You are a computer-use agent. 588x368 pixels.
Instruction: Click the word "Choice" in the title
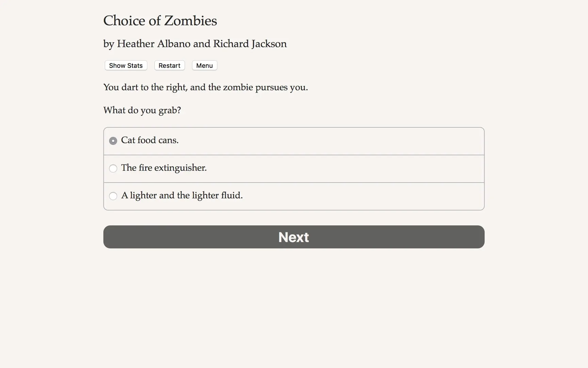(124, 21)
